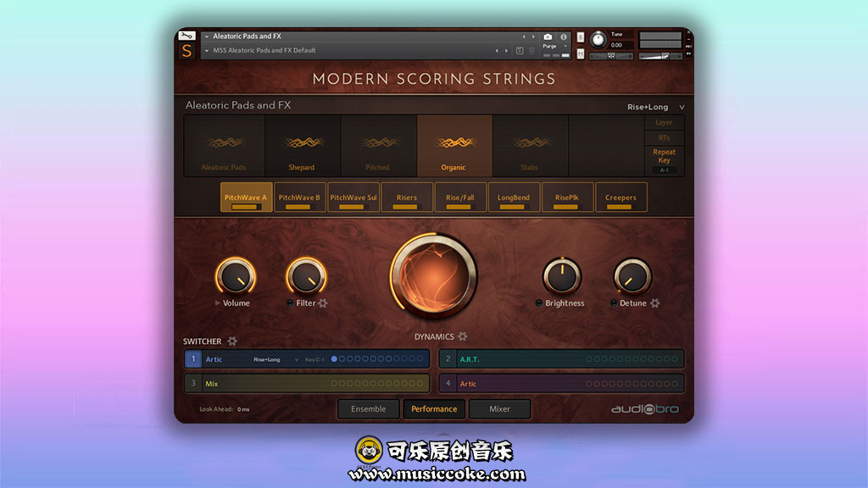Select switcher slot 1

pyautogui.click(x=193, y=359)
